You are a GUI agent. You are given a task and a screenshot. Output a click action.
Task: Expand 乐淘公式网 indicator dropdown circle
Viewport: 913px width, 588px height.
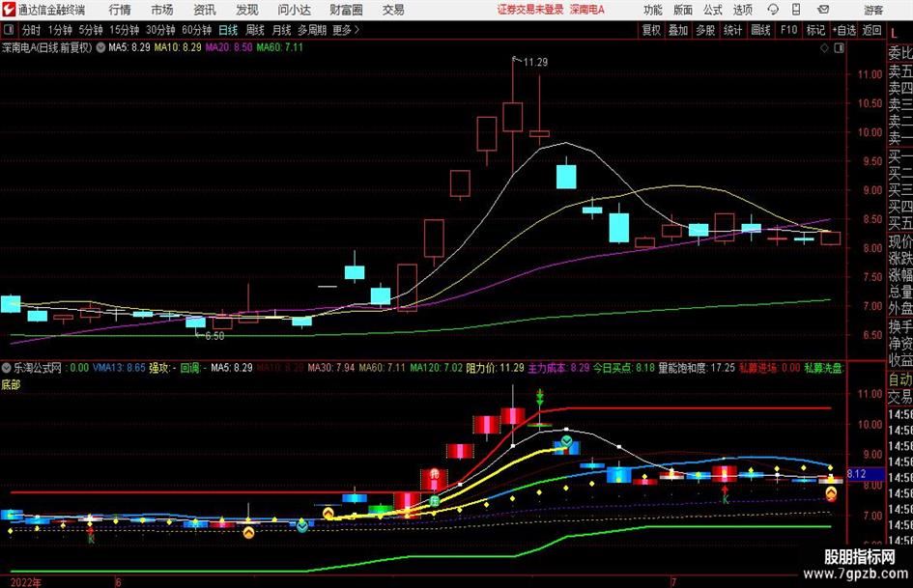(7, 367)
